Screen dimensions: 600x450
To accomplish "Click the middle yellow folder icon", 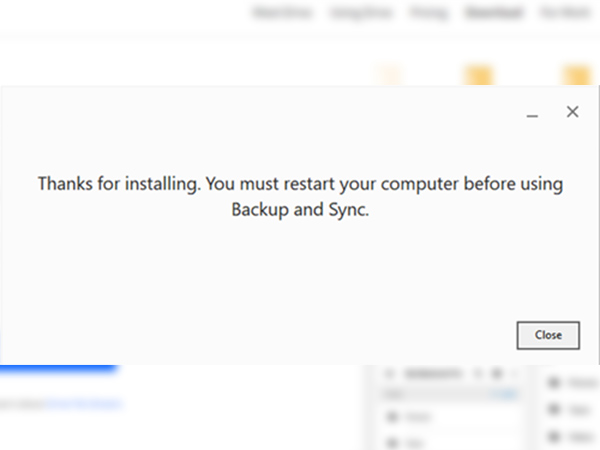I will click(477, 75).
